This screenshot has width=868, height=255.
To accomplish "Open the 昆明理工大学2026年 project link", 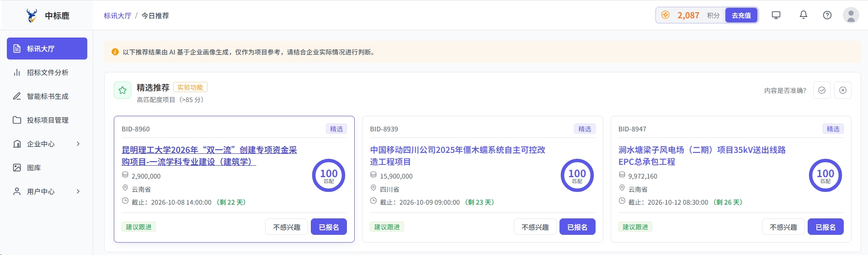I will point(209,156).
